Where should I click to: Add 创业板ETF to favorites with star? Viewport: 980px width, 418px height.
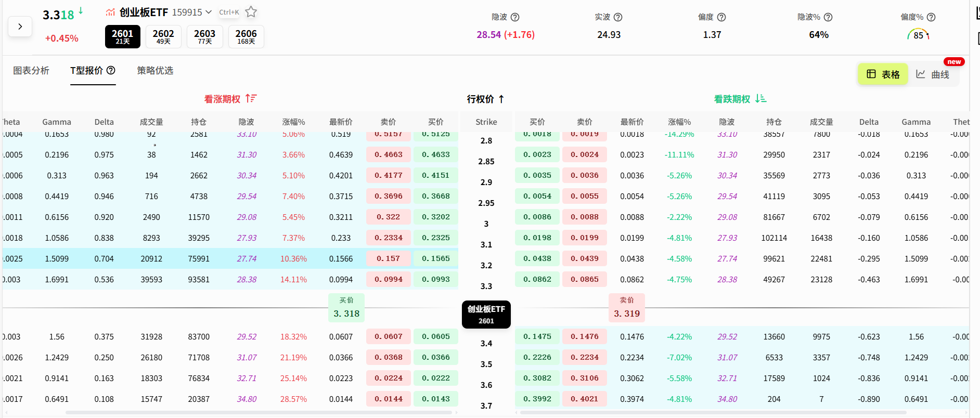coord(251,12)
